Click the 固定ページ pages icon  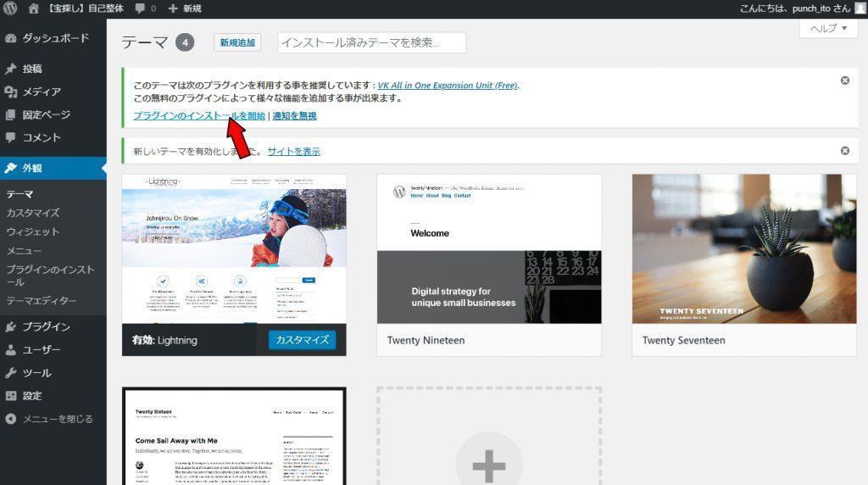tap(10, 114)
